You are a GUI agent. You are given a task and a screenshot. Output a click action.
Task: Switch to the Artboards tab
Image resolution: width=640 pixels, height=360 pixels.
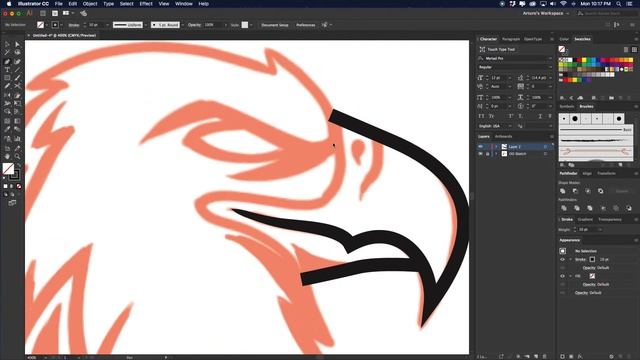(x=503, y=136)
